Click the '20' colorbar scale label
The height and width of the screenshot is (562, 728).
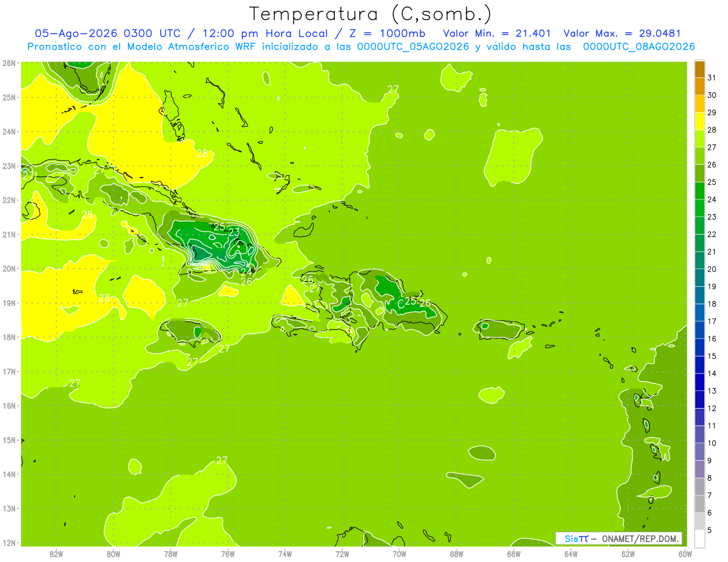[x=712, y=269]
